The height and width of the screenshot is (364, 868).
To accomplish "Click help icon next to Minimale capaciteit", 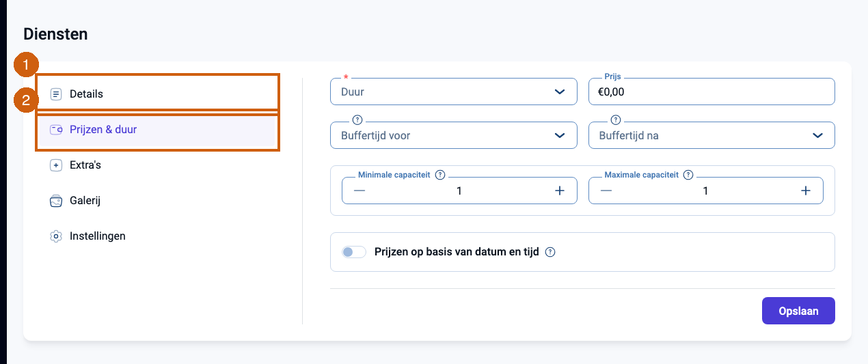I will [440, 175].
